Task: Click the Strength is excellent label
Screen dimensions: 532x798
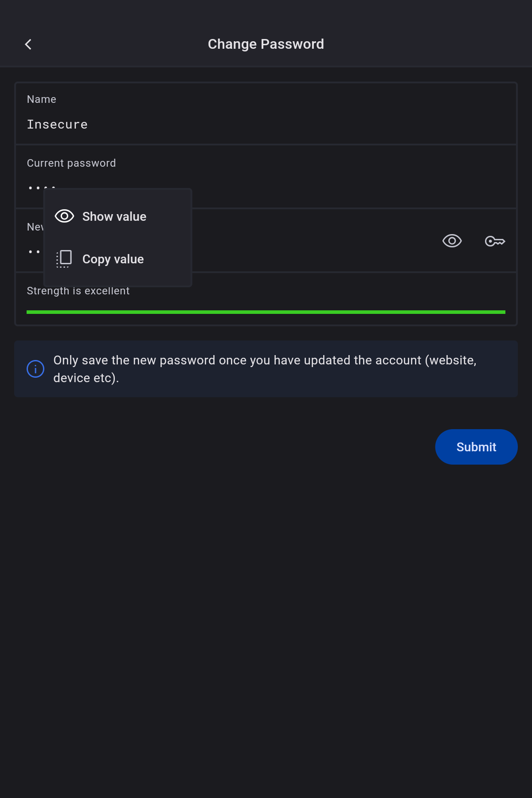Action: coord(78,291)
